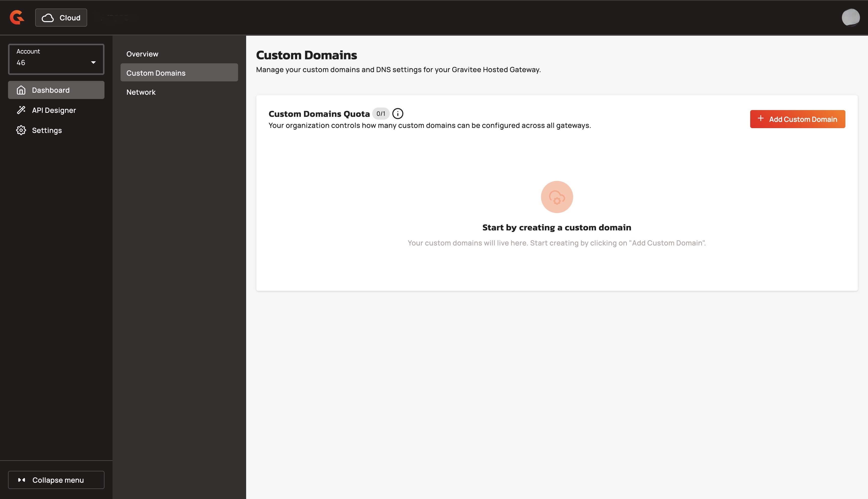Image resolution: width=868 pixels, height=499 pixels.
Task: Click the cloud icon in header
Action: [x=48, y=18]
